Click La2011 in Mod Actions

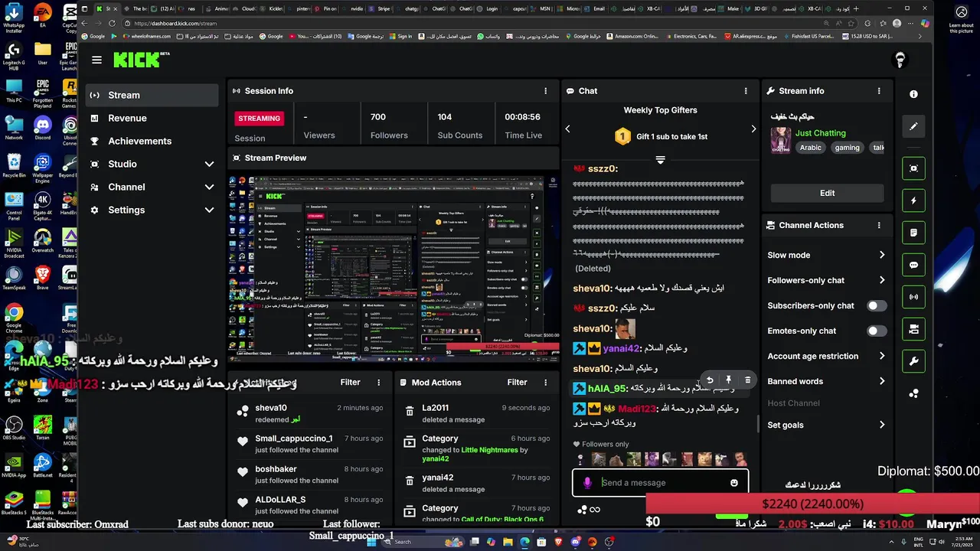(x=435, y=408)
